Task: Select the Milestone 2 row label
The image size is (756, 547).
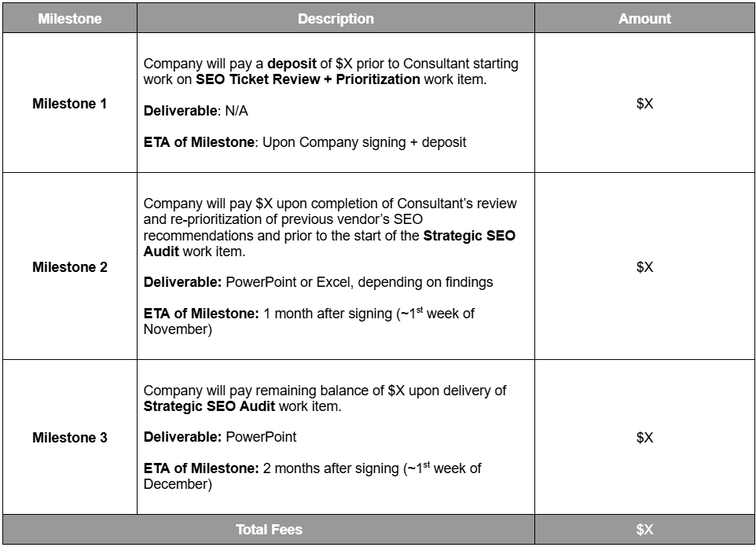Action: 70,267
